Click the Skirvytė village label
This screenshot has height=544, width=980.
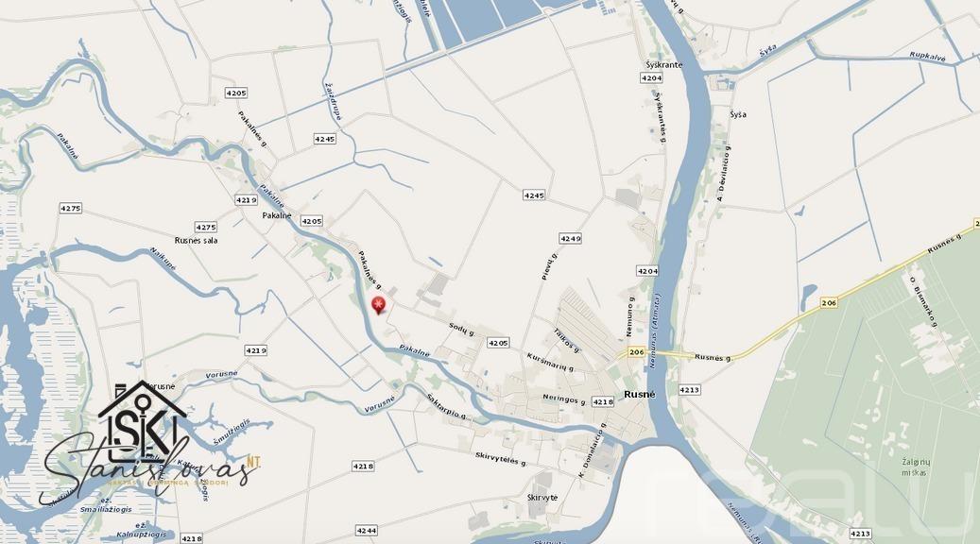(x=542, y=497)
